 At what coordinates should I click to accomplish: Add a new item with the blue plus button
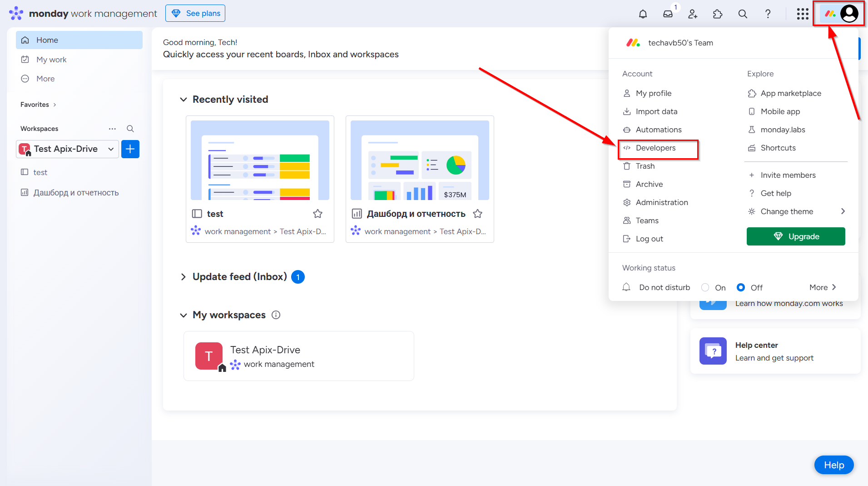coord(130,149)
